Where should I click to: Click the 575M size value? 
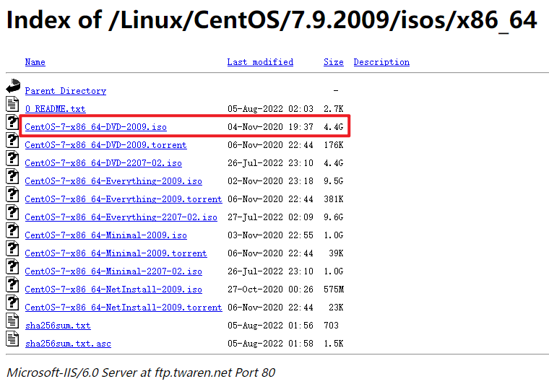(x=334, y=289)
